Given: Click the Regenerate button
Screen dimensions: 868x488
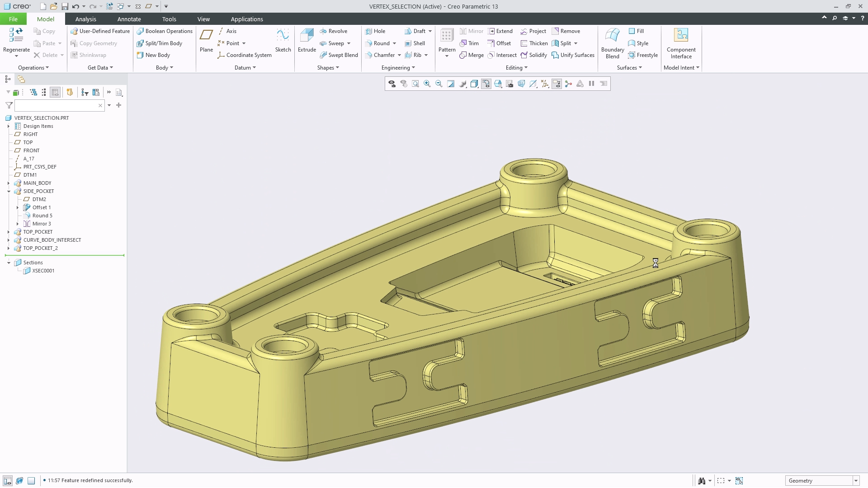Looking at the screenshot, I should click(16, 41).
